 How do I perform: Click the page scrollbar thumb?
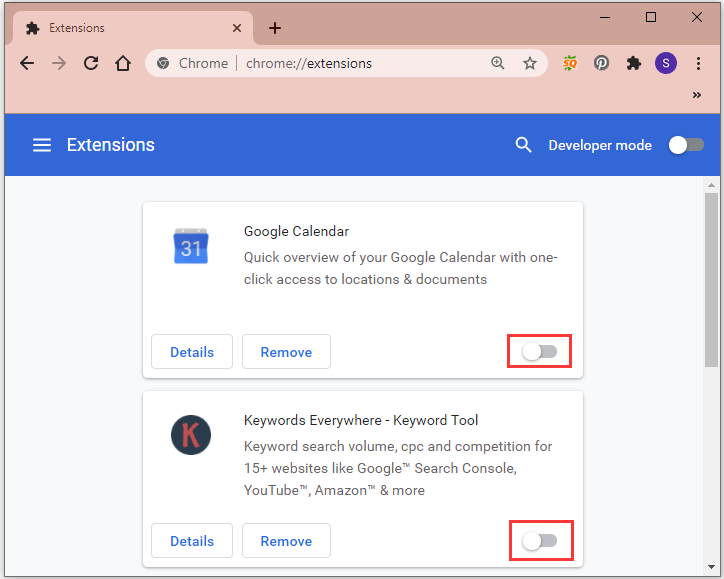point(711,280)
